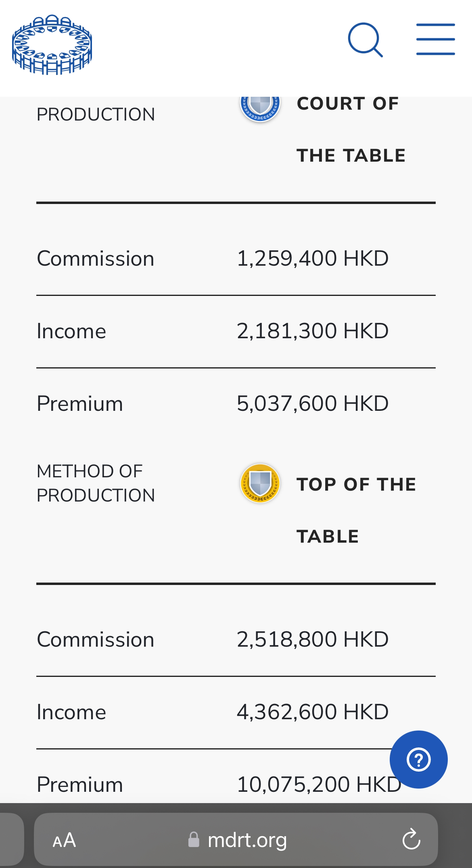Select the Court of the Table heading
This screenshot has width=472, height=868.
click(351, 129)
